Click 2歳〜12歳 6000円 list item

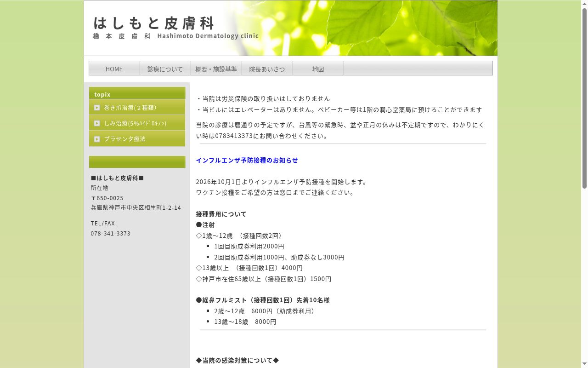pyautogui.click(x=265, y=311)
